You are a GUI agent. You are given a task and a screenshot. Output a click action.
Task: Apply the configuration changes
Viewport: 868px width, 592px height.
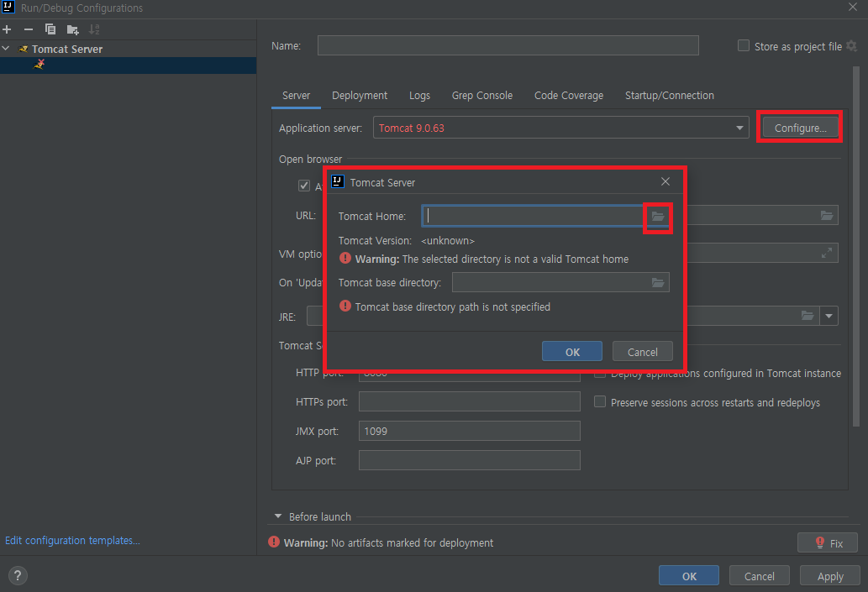(x=830, y=575)
